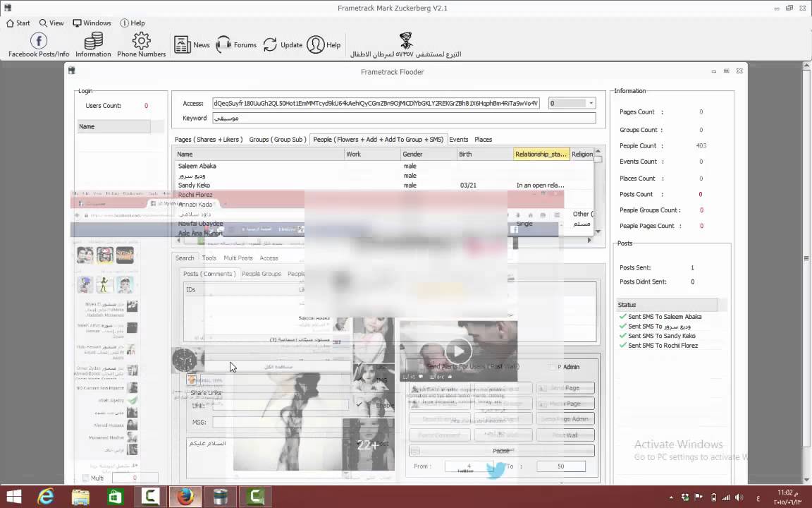Select the Tools tab

pyautogui.click(x=209, y=258)
